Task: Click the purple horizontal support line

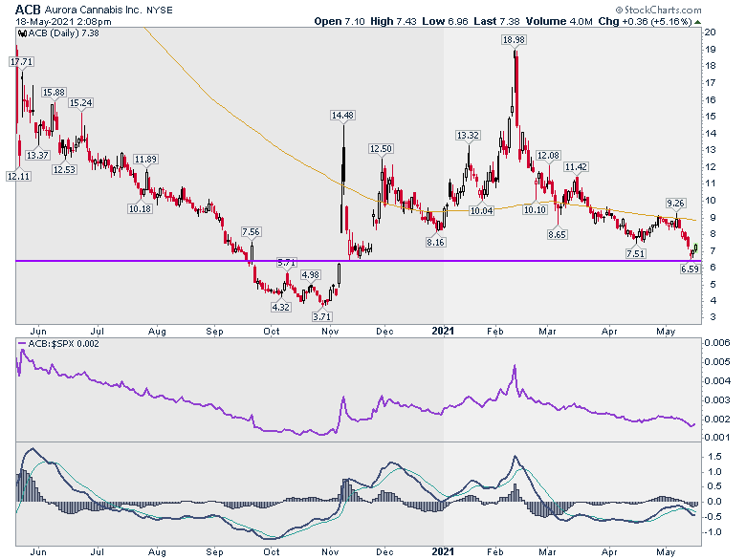Action: [x=359, y=261]
